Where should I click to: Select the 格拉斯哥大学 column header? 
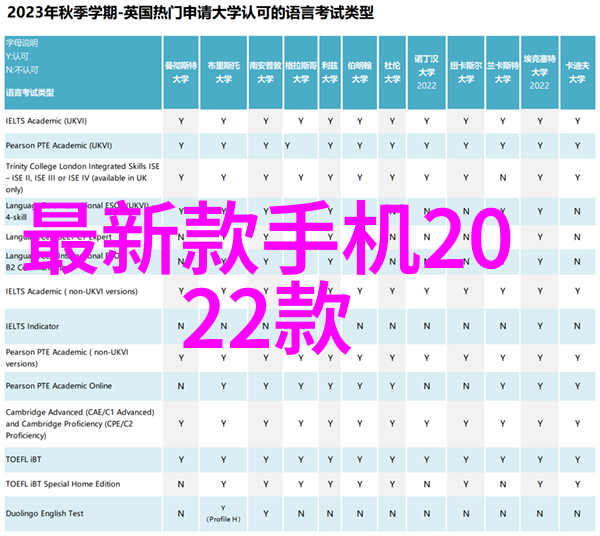(x=301, y=72)
